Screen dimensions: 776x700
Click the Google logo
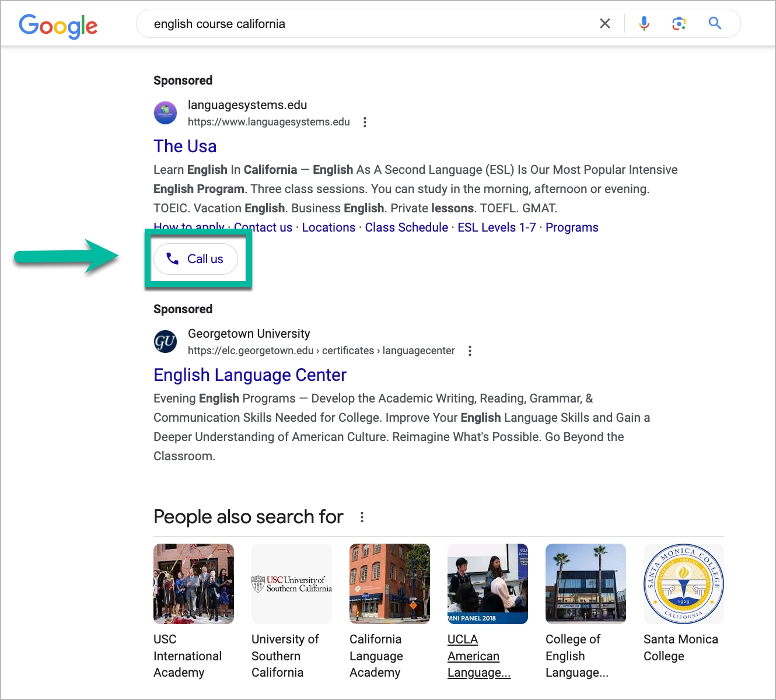58,26
